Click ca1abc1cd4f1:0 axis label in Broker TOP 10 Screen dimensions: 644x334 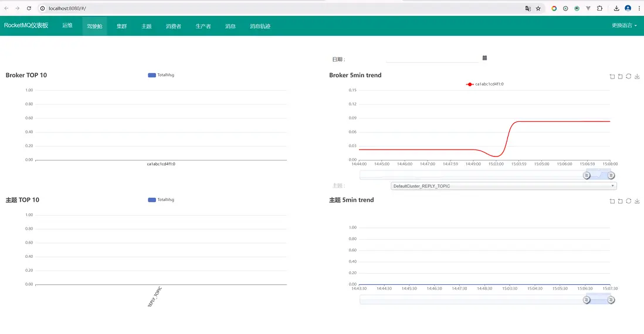click(x=161, y=164)
